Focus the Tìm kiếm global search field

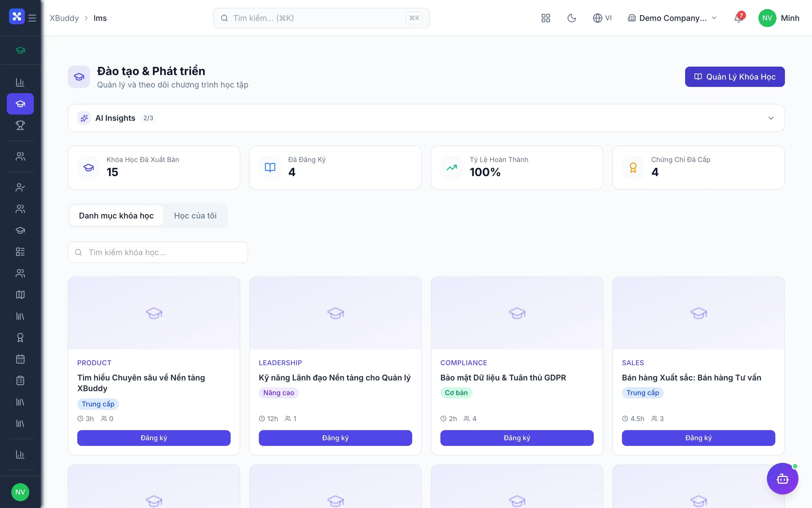321,18
